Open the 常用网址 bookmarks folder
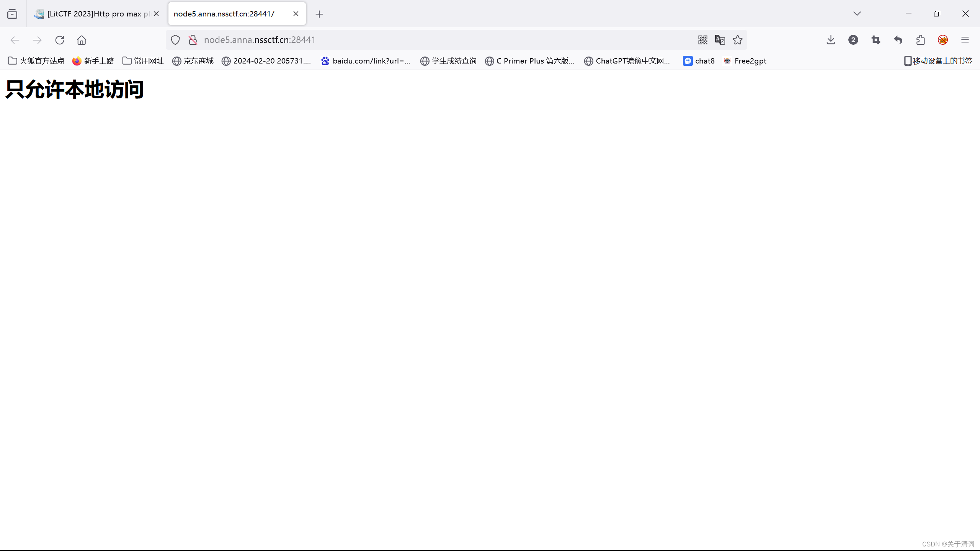 [x=143, y=61]
